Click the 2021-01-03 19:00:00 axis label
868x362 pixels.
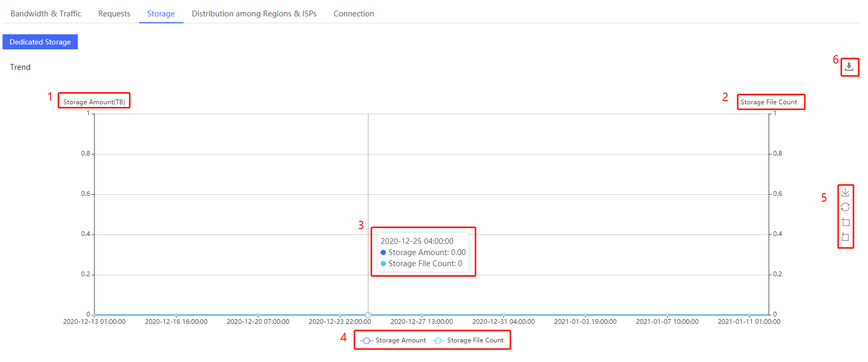pyautogui.click(x=585, y=322)
